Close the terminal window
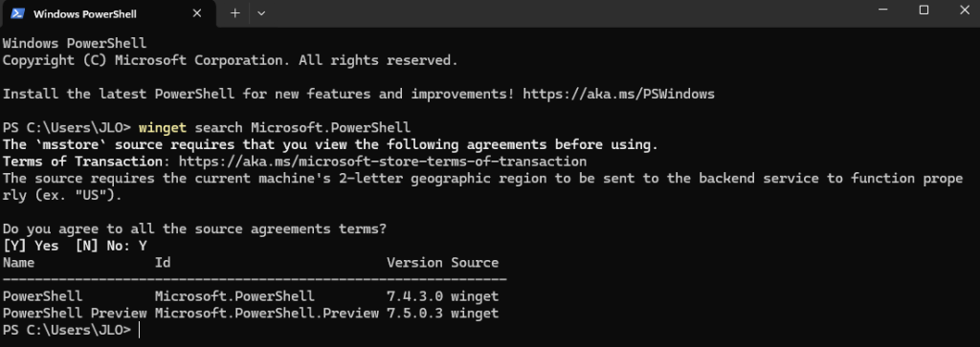980x347 pixels. [x=965, y=10]
